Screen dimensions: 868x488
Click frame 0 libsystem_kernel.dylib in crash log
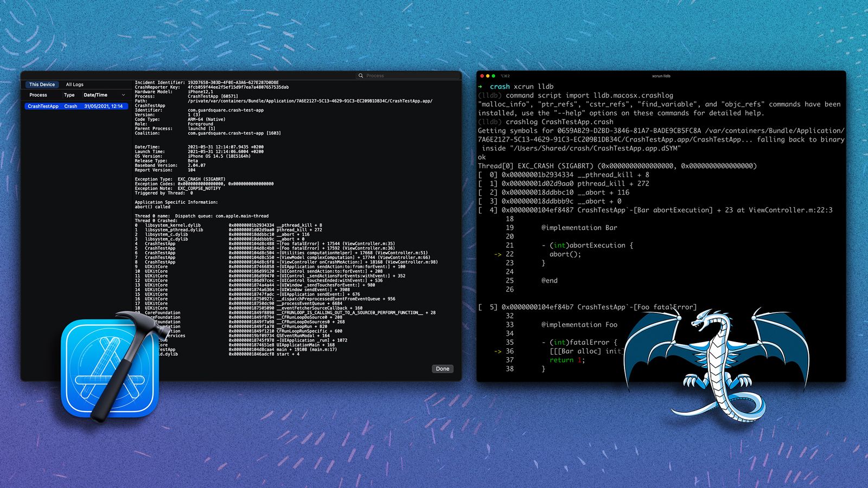228,225
